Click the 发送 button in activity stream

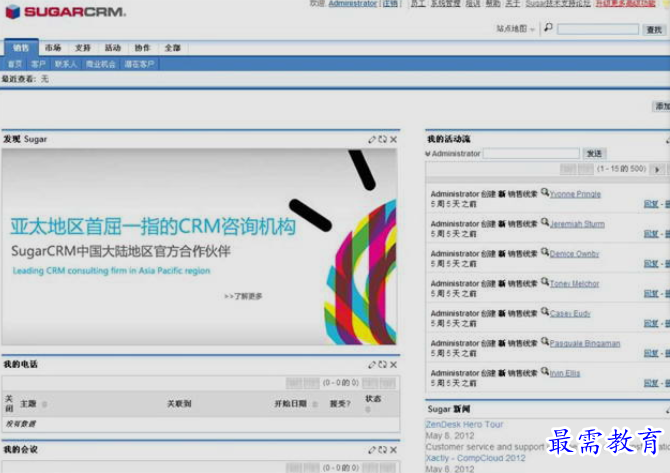pos(594,154)
